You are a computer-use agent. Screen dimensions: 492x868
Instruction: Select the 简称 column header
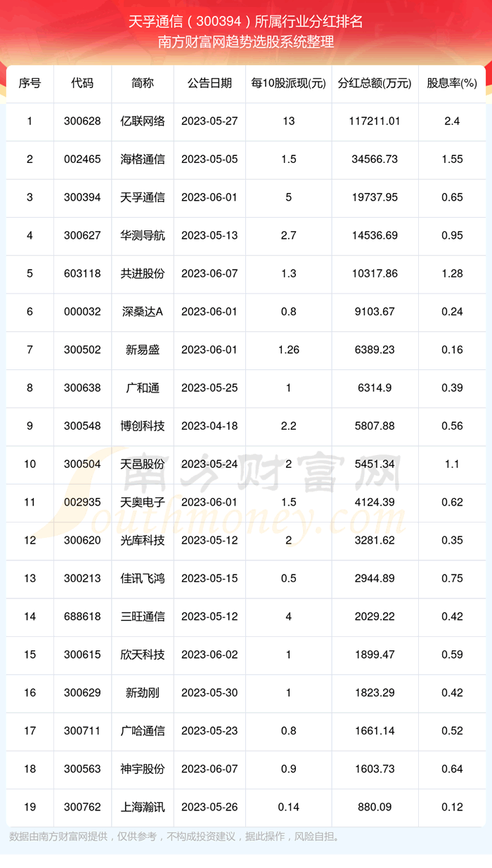(143, 84)
